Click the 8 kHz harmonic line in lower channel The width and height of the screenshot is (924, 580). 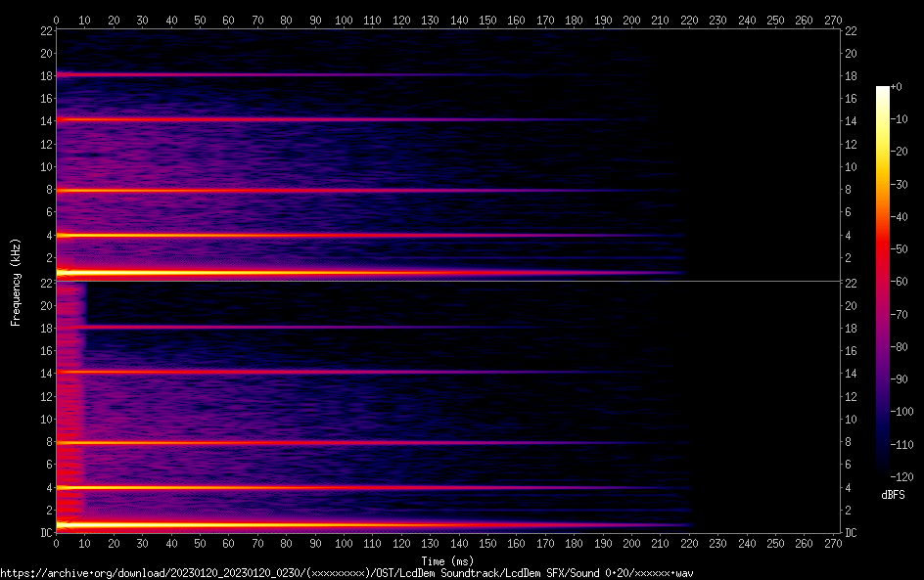(294, 443)
